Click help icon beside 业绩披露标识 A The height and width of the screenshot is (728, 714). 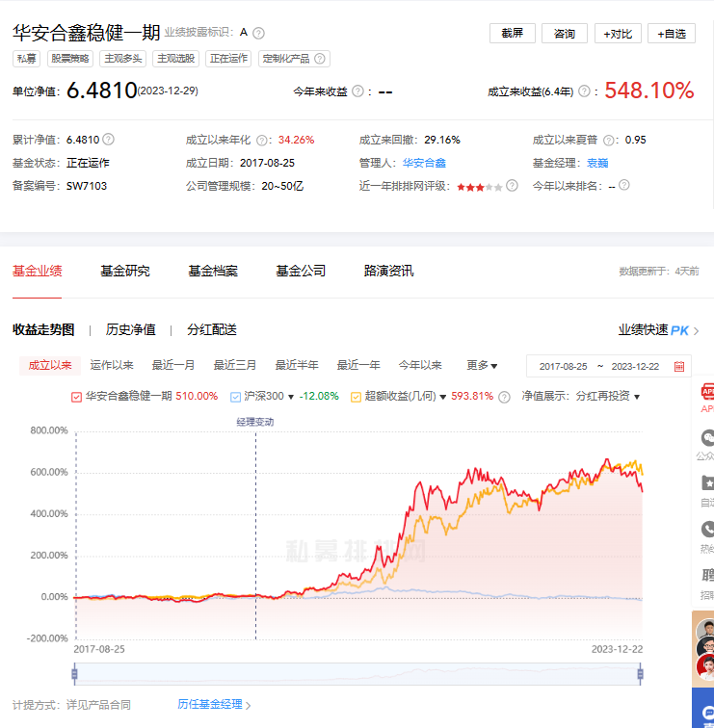(x=258, y=33)
